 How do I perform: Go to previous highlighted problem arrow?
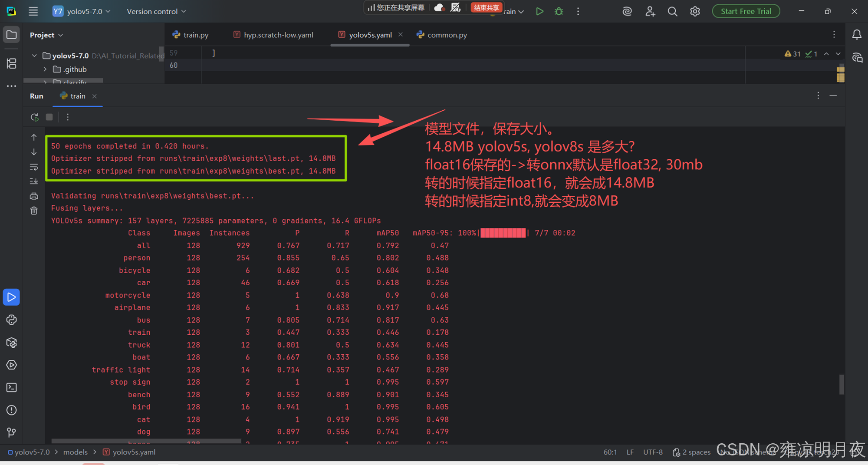(826, 54)
